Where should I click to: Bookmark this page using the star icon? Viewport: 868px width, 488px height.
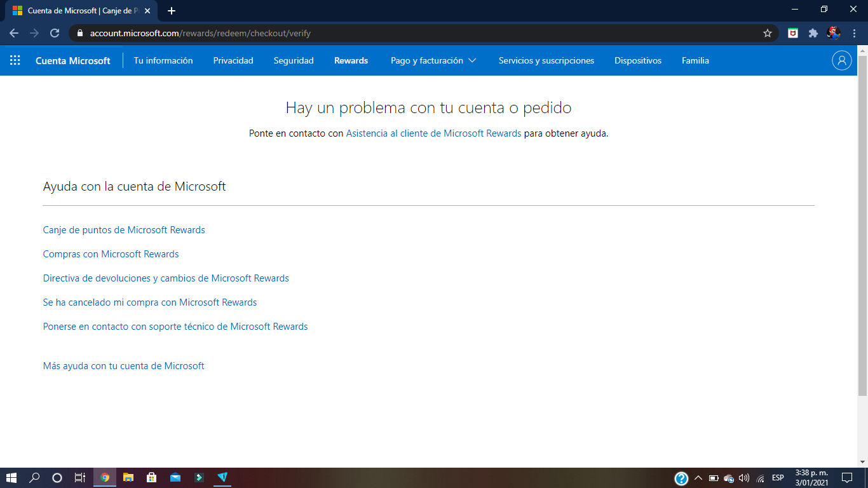tap(768, 32)
